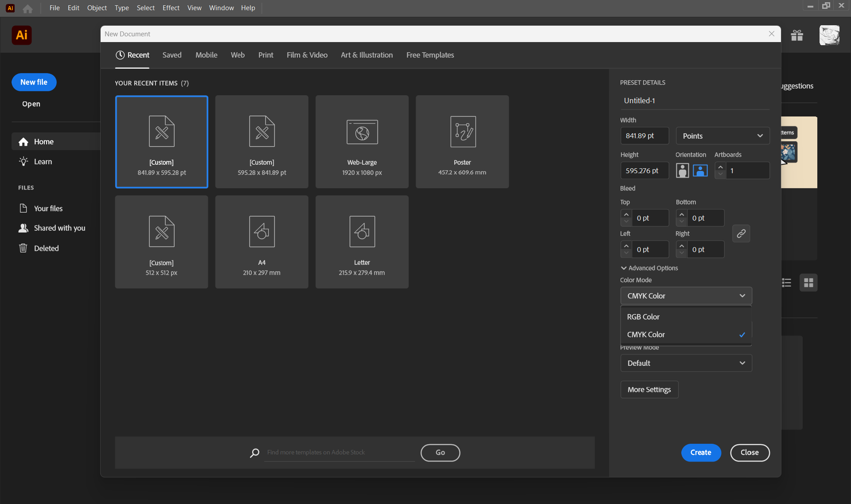Click the Illustrator Ai logo
851x504 pixels.
point(22,35)
